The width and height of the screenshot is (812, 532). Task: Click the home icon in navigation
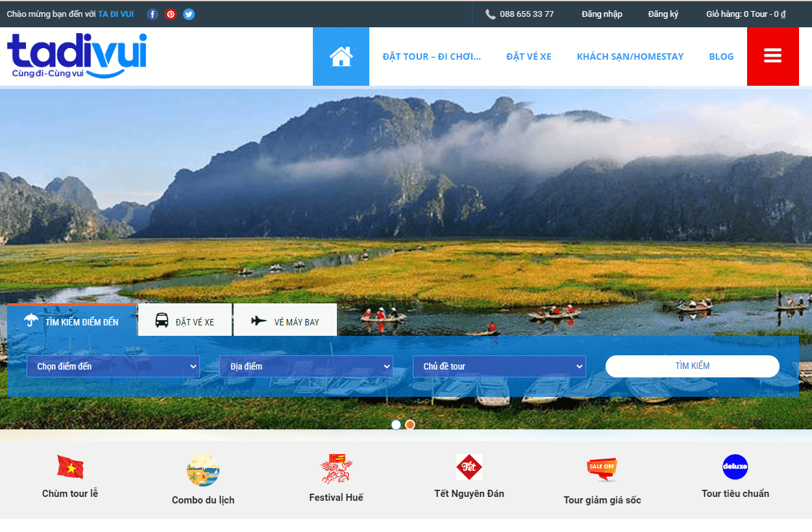coord(341,56)
